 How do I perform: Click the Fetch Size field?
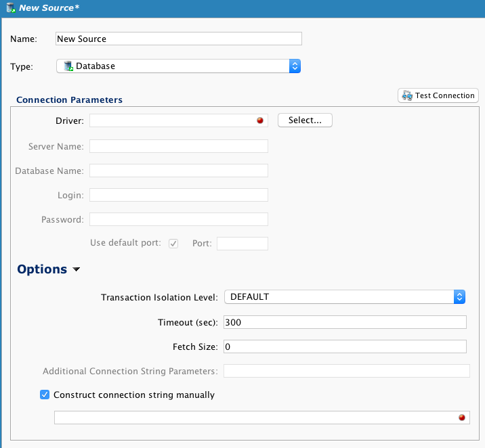(x=345, y=346)
